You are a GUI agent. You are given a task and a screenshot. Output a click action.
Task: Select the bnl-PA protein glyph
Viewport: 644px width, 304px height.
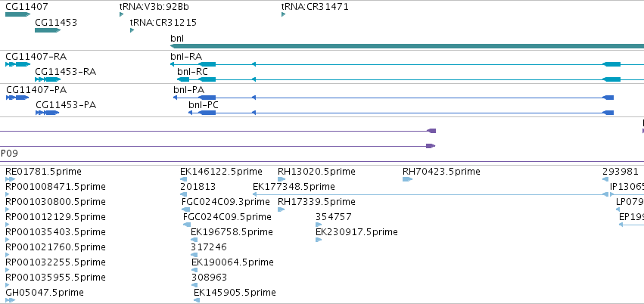[394, 98]
